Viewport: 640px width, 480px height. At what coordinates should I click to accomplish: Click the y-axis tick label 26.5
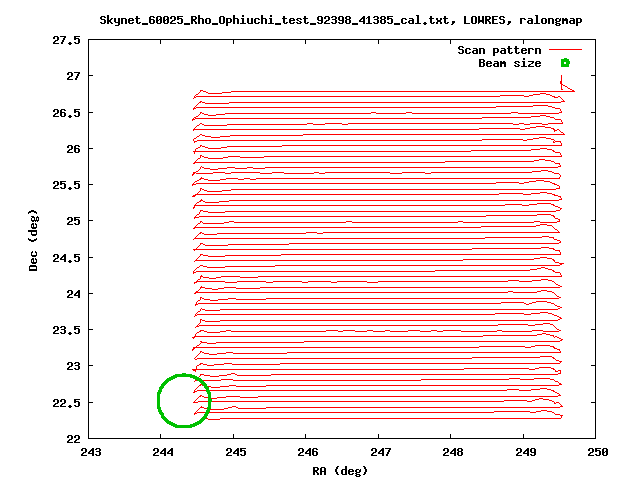(x=66, y=113)
